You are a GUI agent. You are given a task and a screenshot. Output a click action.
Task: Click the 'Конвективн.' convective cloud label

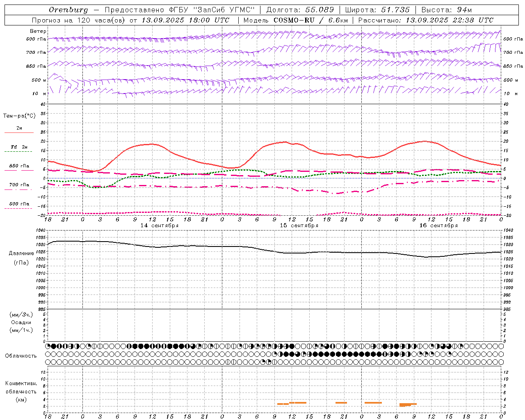pyautogui.click(x=21, y=383)
